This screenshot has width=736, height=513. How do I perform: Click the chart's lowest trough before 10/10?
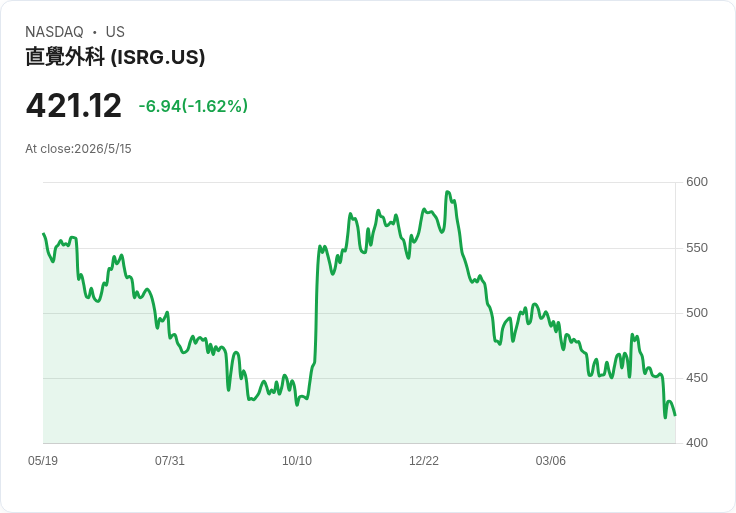(297, 405)
